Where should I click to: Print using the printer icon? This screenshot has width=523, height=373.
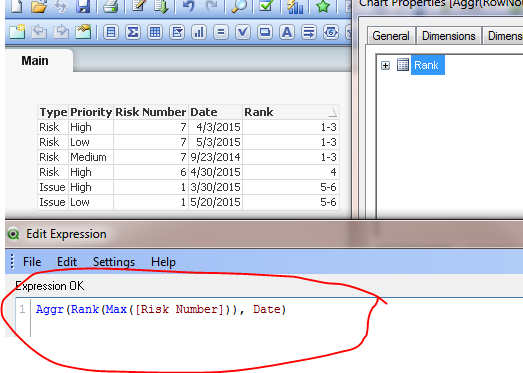click(111, 6)
